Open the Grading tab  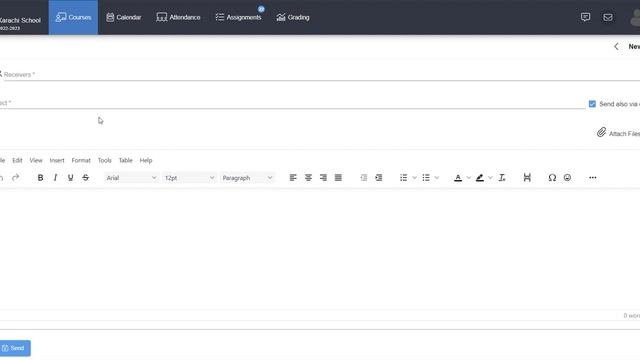click(293, 17)
